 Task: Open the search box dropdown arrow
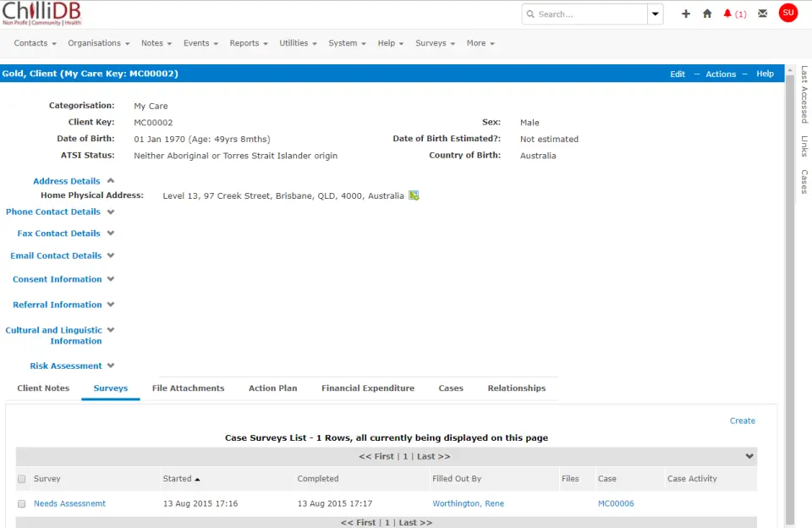pos(655,14)
